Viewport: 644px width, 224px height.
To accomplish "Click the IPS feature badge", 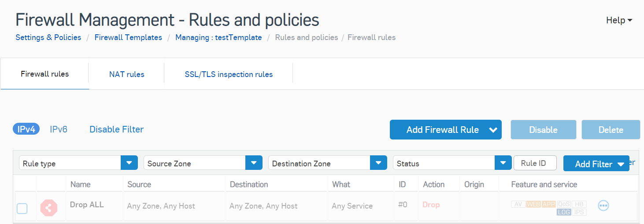I will (579, 212).
